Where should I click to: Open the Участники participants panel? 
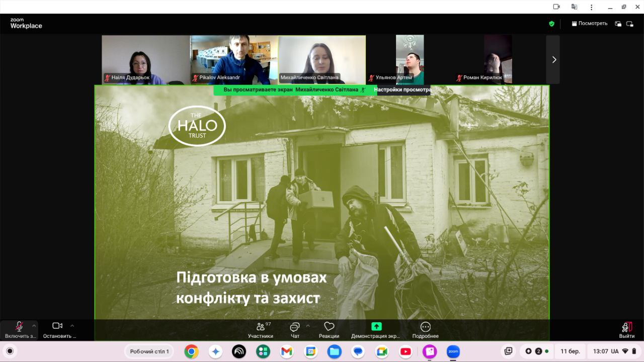pyautogui.click(x=260, y=329)
